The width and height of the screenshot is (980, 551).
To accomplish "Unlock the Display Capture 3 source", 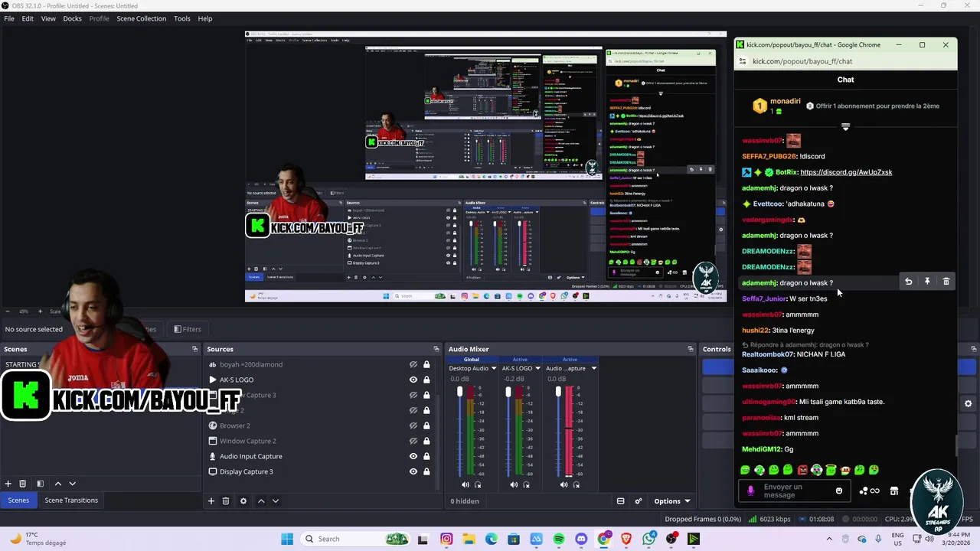I will [426, 471].
